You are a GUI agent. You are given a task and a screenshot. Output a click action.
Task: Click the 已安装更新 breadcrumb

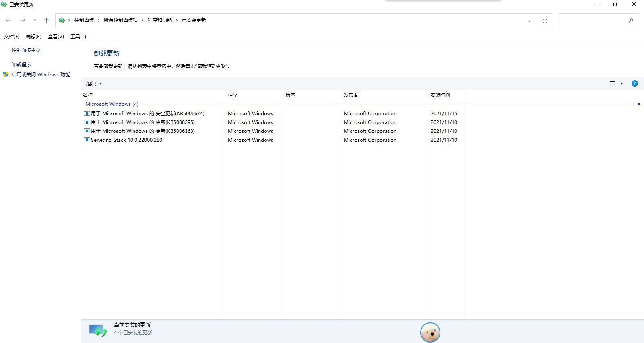point(194,20)
